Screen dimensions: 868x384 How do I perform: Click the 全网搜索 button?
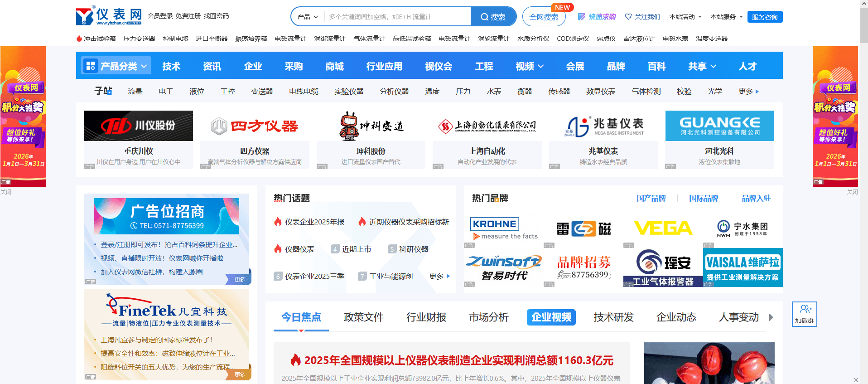click(x=544, y=17)
